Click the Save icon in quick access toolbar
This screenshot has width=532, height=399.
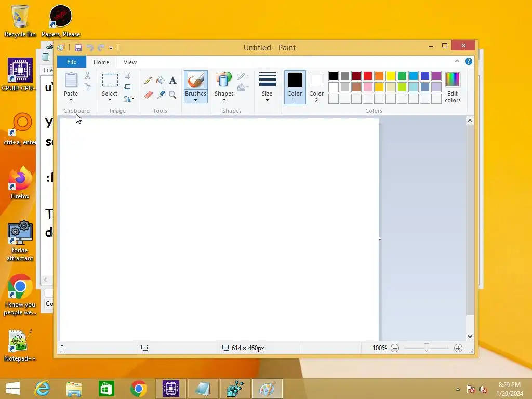78,47
